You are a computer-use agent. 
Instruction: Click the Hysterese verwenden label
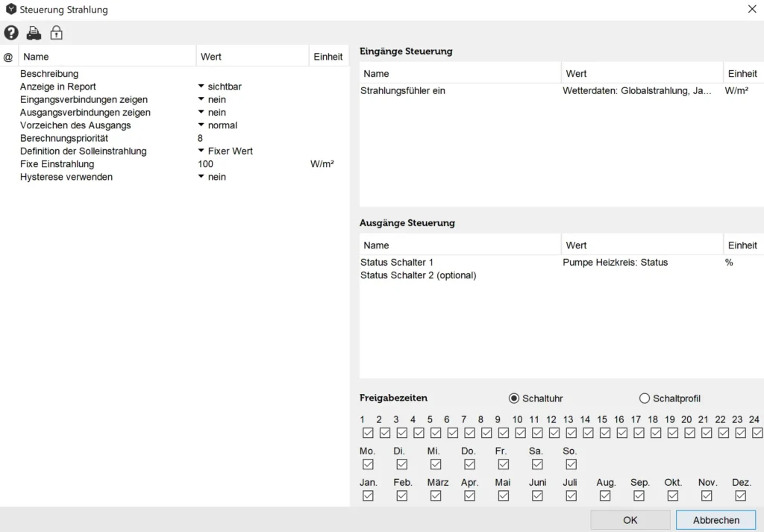pos(66,177)
